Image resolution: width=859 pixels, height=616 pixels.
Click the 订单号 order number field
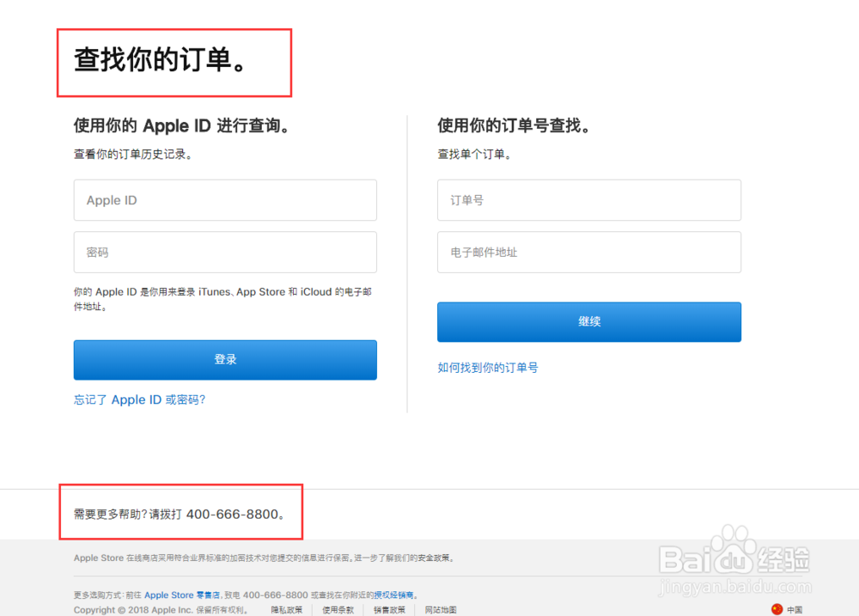click(589, 200)
